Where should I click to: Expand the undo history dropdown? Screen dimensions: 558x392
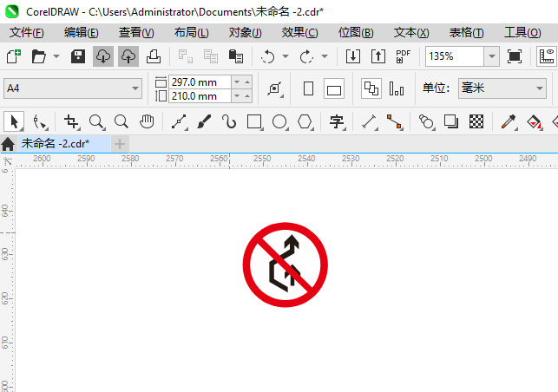click(x=286, y=56)
